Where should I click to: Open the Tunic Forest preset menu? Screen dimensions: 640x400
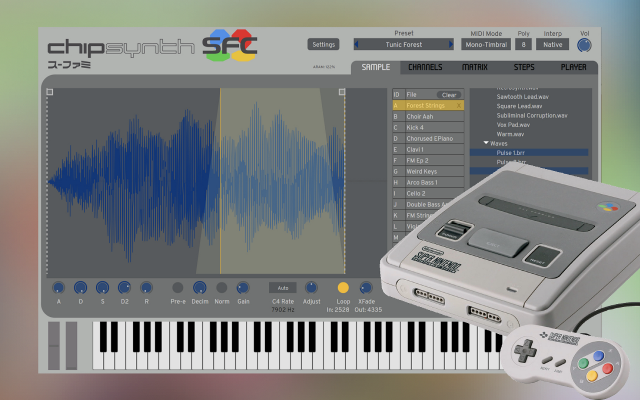pos(404,44)
